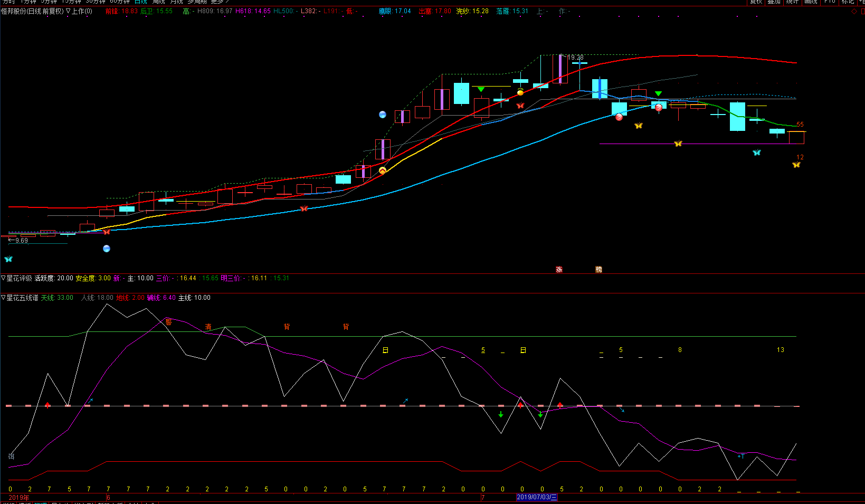Click the yellow butterfly on the magenta horizontal line
Image resolution: width=865 pixels, height=504 pixels.
click(678, 144)
